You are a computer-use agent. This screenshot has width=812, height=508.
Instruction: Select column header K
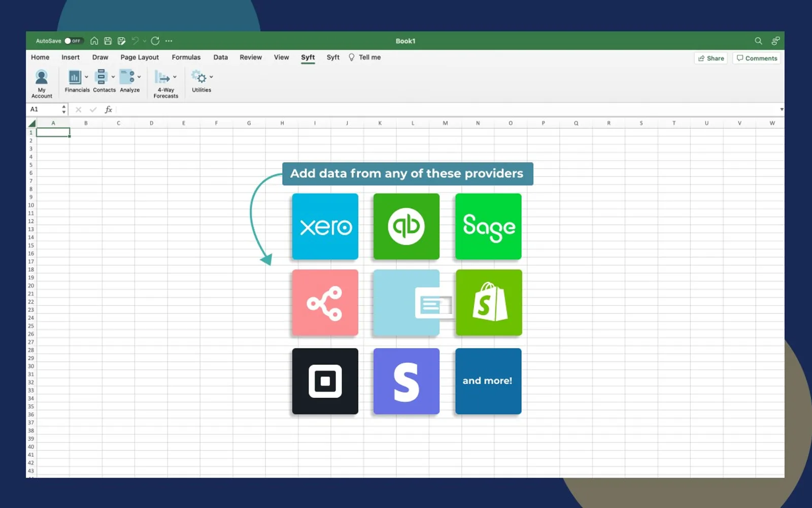click(x=380, y=123)
